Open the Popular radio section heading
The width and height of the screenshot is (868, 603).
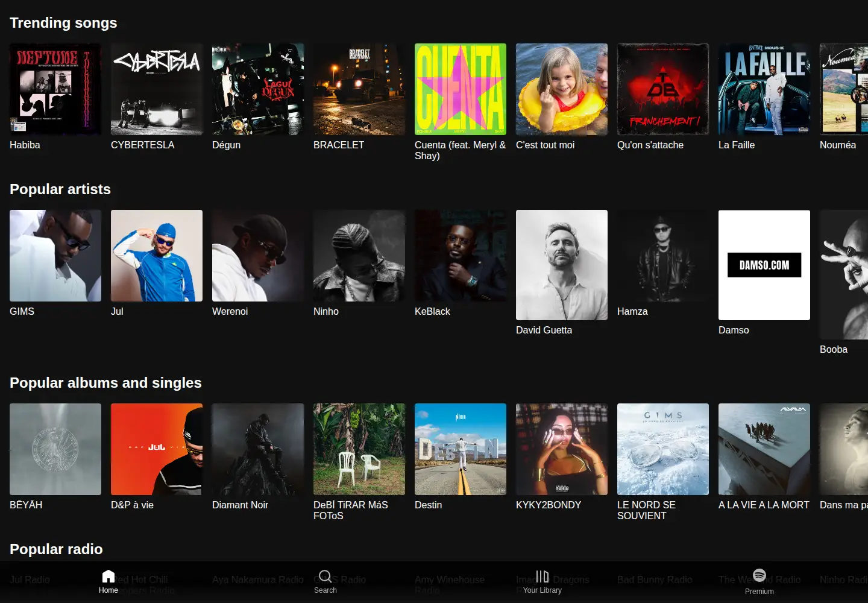[x=56, y=549]
